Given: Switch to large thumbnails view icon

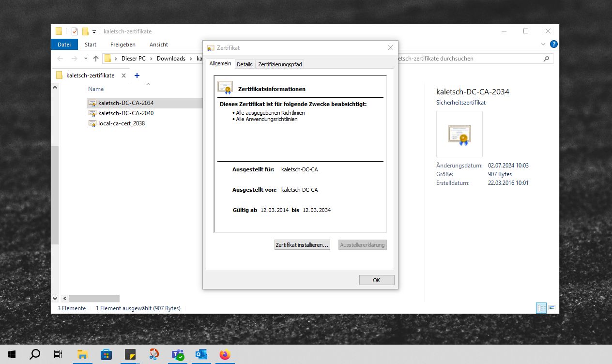Looking at the screenshot, I should 551,308.
